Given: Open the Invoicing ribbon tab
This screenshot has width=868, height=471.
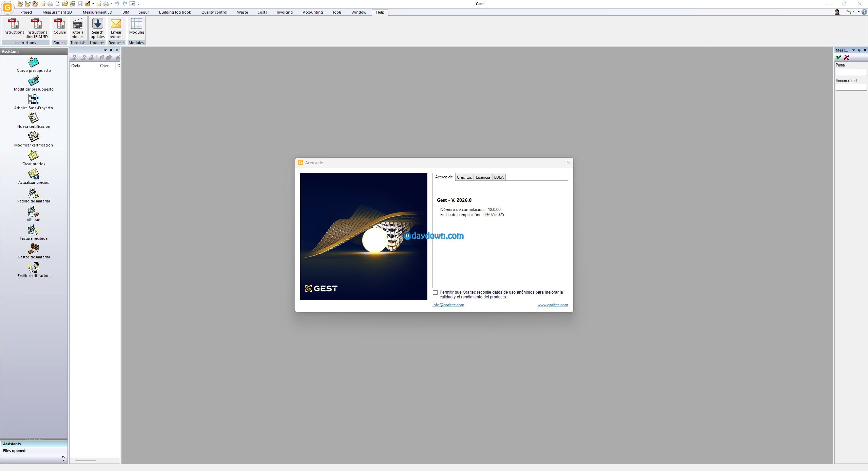Looking at the screenshot, I should tap(285, 12).
